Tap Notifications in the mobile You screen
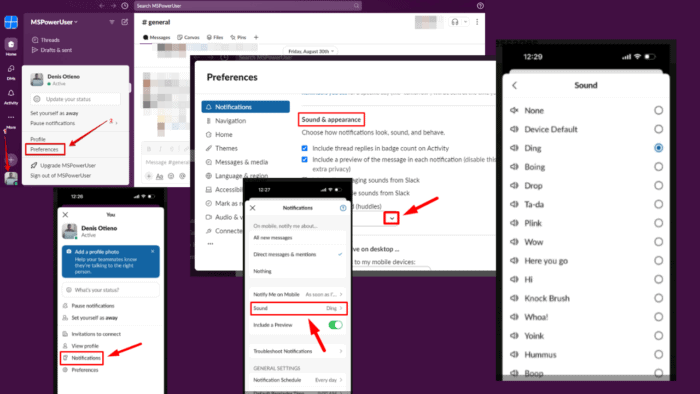 pos(82,358)
